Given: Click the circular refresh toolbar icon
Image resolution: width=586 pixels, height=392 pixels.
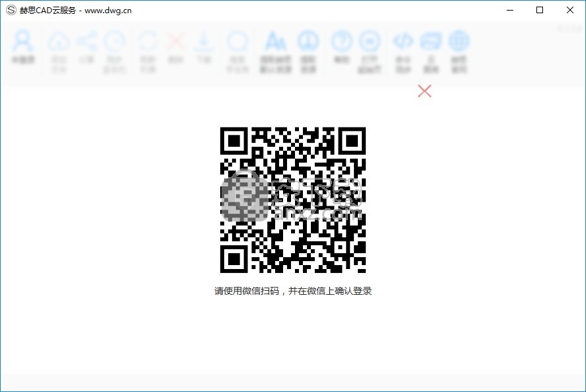Looking at the screenshot, I should pyautogui.click(x=147, y=42).
